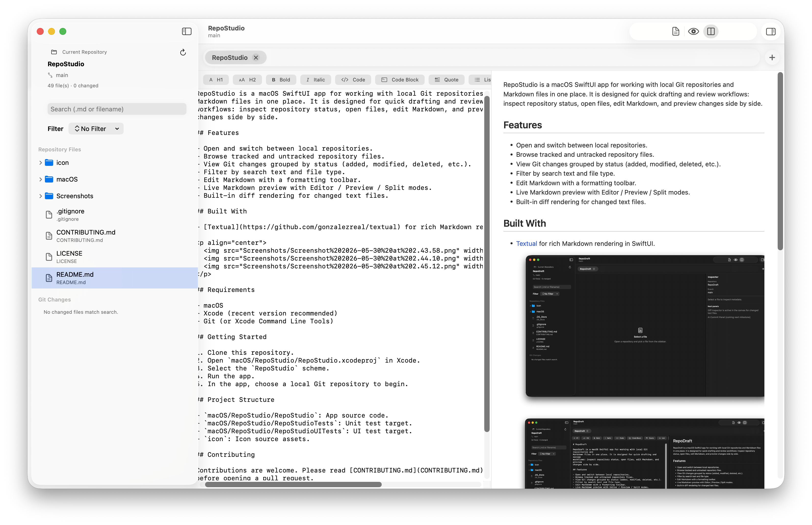Image resolution: width=812 pixels, height=525 pixels.
Task: Select the Screenshots folder row
Action: point(115,196)
